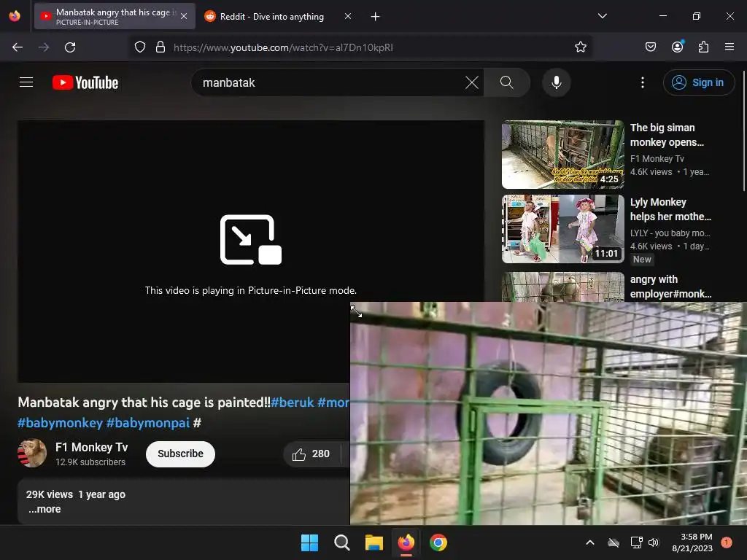Open the tracking protection shield icon
747x560 pixels.
(x=139, y=47)
